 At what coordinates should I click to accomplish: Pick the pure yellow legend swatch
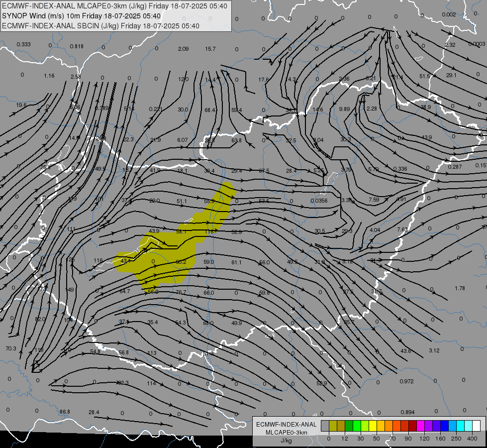point(373,426)
